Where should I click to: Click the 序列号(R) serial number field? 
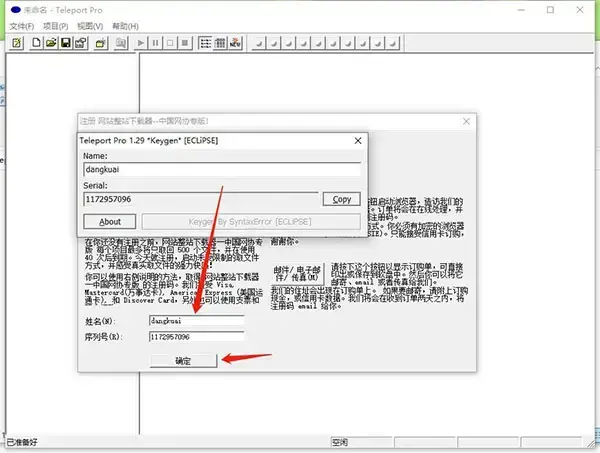point(196,337)
